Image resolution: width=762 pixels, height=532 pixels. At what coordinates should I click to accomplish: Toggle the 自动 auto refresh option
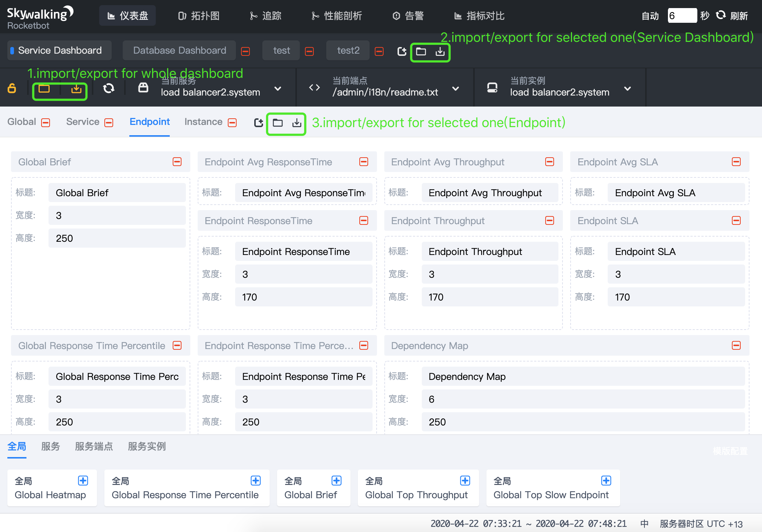[x=650, y=16]
